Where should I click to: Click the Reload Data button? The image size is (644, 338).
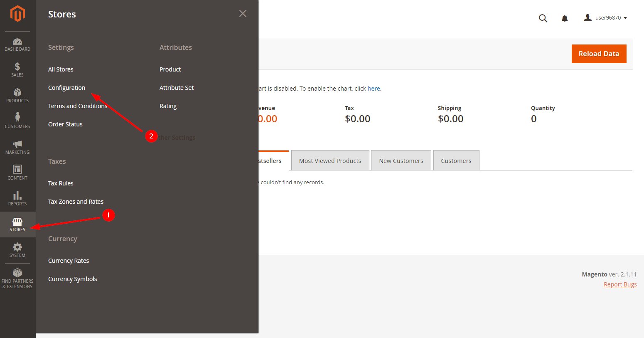[x=599, y=54]
